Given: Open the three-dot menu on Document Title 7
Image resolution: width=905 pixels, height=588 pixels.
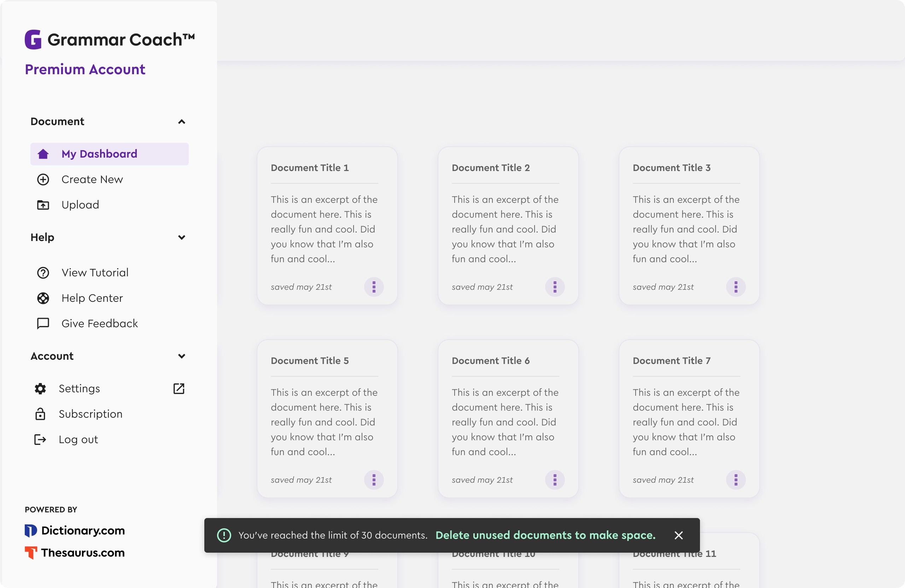Looking at the screenshot, I should tap(736, 480).
